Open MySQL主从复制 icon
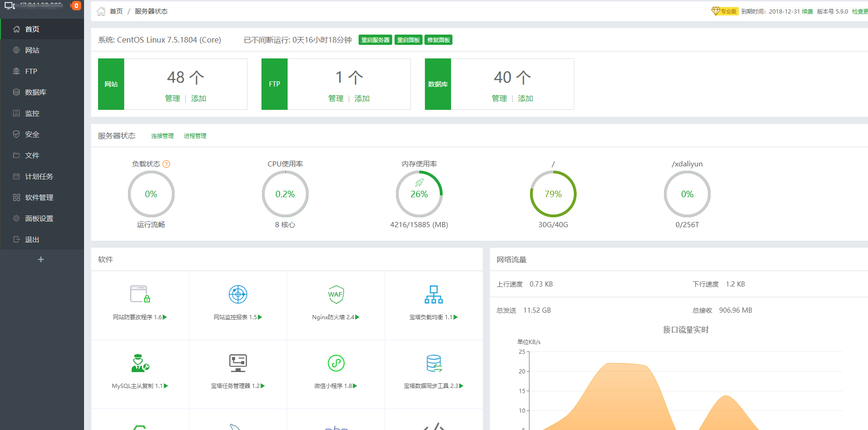This screenshot has width=868, height=430. pyautogui.click(x=140, y=363)
